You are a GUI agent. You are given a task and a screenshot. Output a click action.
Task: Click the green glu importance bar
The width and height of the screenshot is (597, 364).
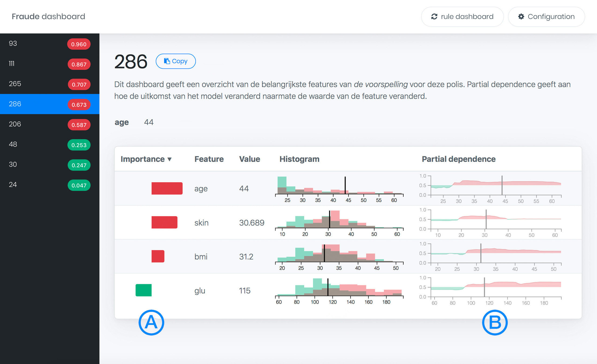point(144,290)
